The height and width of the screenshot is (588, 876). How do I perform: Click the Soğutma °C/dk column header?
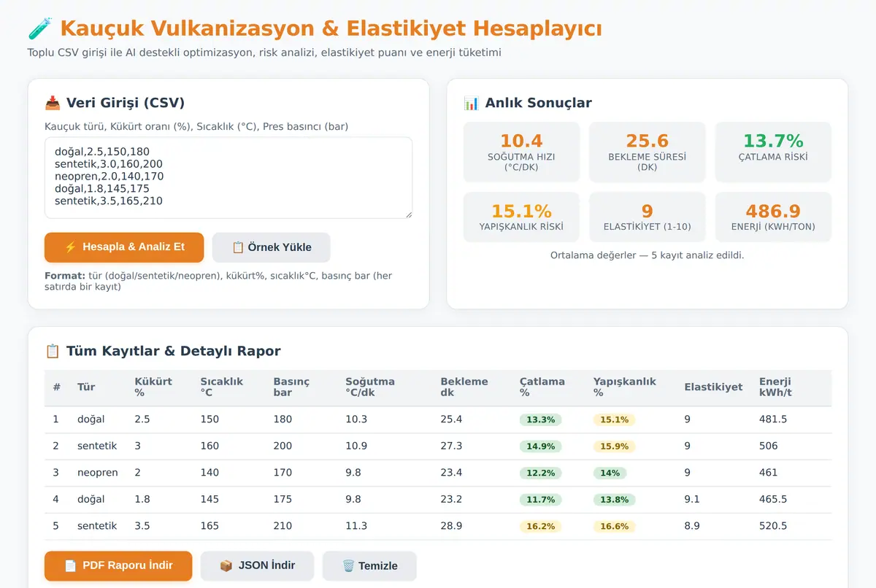coord(370,387)
